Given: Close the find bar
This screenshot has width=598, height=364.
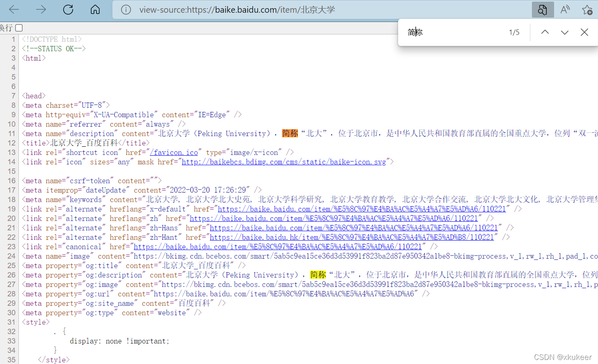Looking at the screenshot, I should pyautogui.click(x=584, y=32).
